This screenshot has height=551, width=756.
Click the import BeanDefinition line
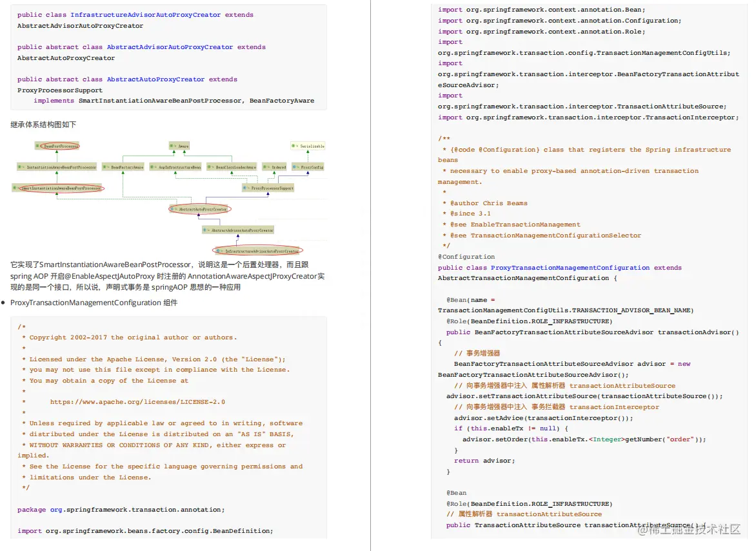[x=145, y=531]
